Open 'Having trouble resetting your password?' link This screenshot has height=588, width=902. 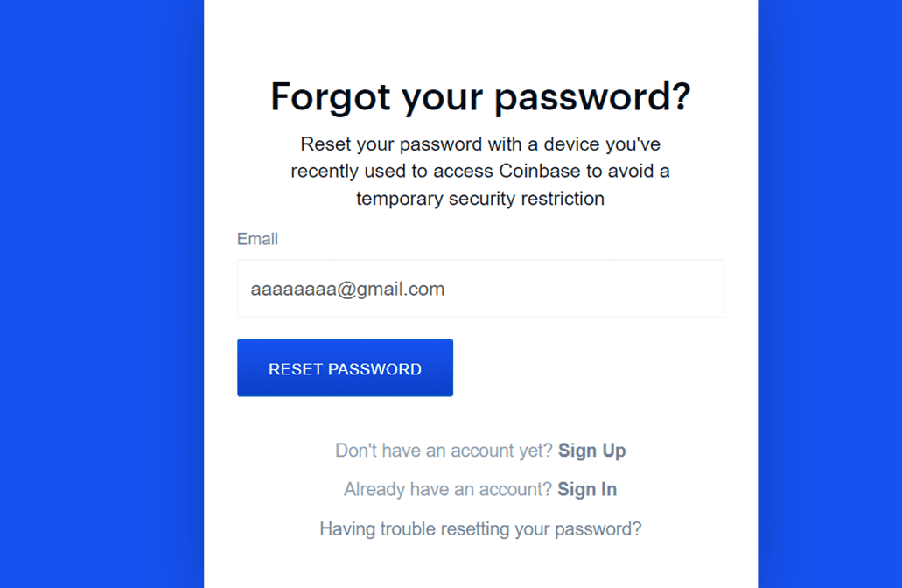480,529
